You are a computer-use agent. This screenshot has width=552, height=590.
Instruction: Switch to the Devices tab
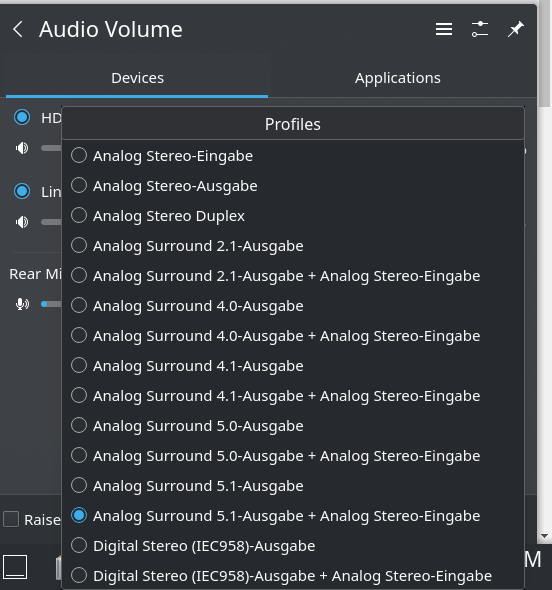pyautogui.click(x=137, y=78)
